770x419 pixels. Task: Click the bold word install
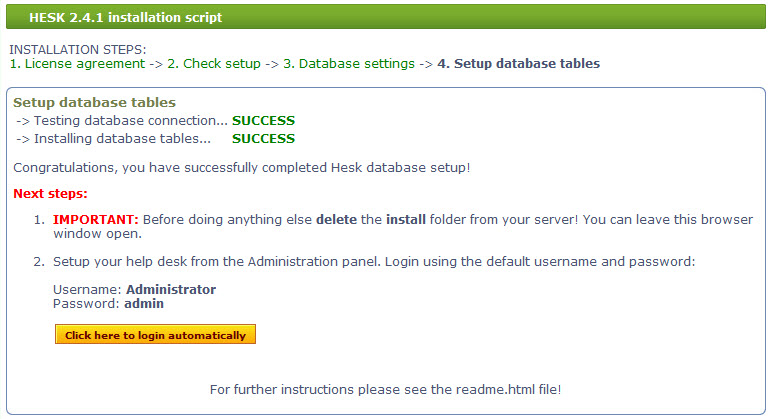click(x=406, y=220)
